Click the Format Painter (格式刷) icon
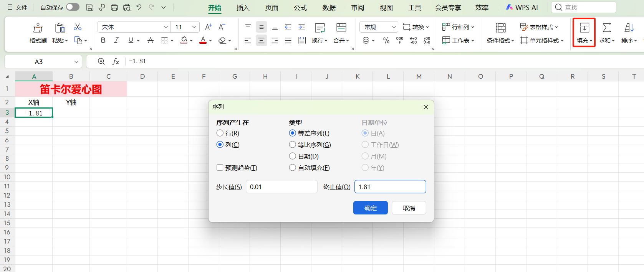The width and height of the screenshot is (644, 272). click(x=38, y=28)
